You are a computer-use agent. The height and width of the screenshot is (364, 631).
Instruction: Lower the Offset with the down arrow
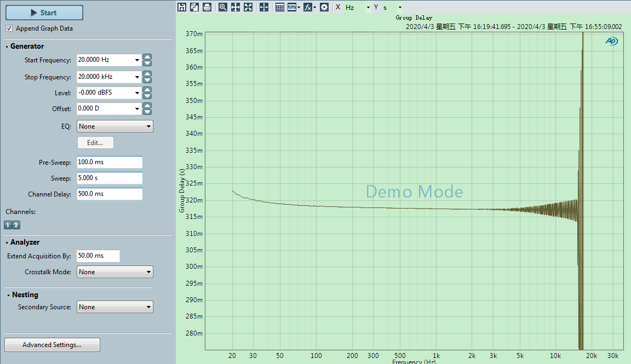pos(147,112)
